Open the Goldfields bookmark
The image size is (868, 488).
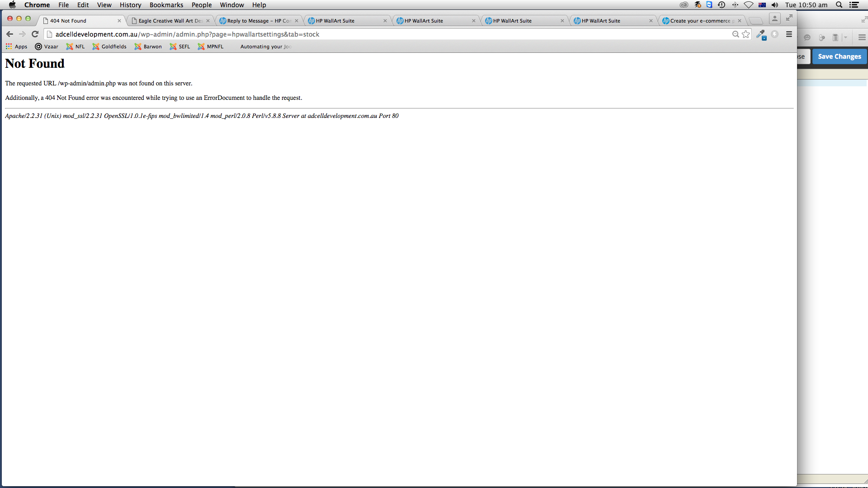(109, 47)
